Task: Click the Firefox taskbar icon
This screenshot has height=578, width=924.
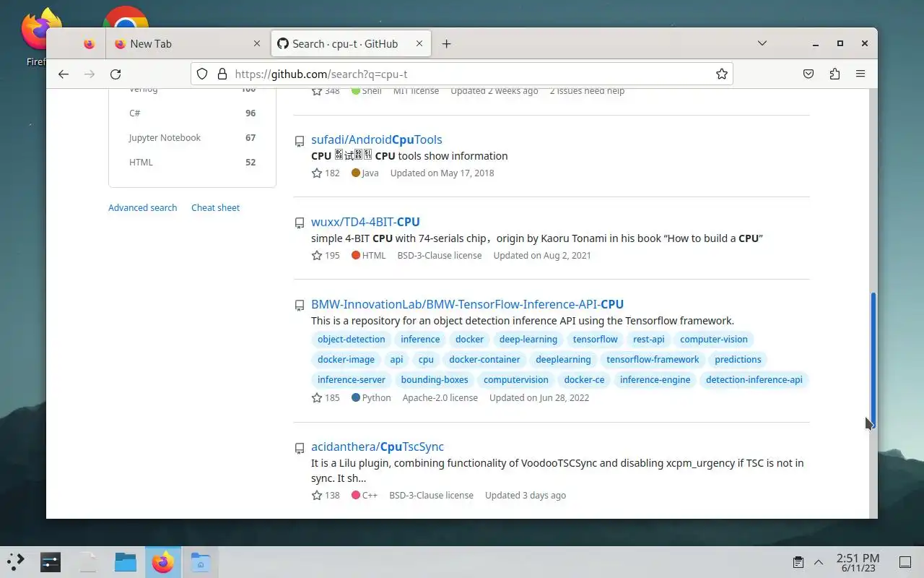Action: pyautogui.click(x=163, y=561)
